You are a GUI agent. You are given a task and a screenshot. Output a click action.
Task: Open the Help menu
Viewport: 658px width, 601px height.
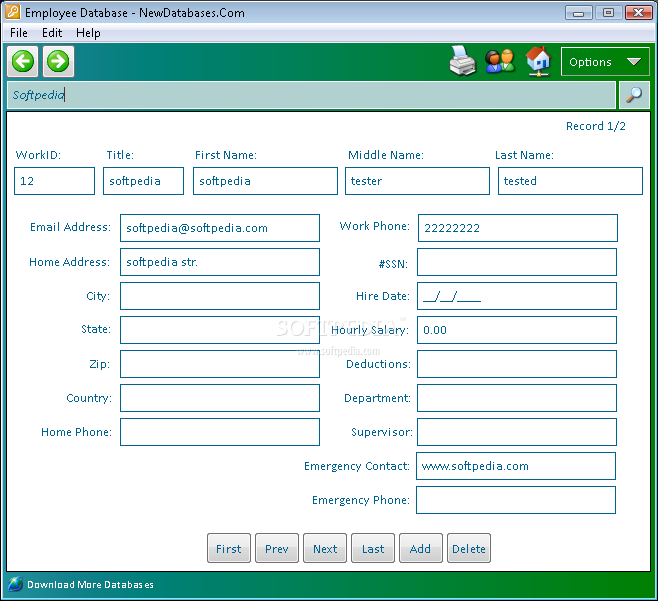coord(88,33)
